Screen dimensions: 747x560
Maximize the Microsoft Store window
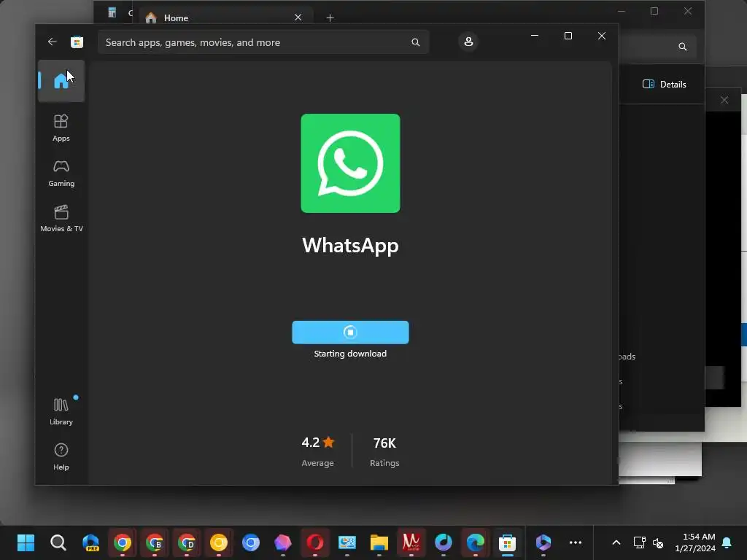568,36
